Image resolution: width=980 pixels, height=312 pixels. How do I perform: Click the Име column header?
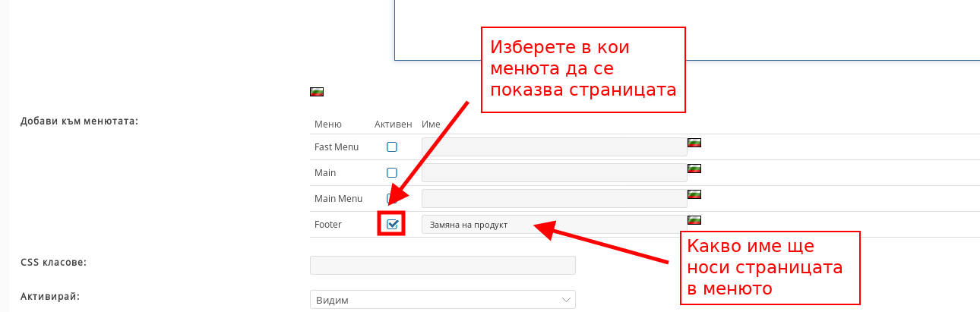(431, 124)
